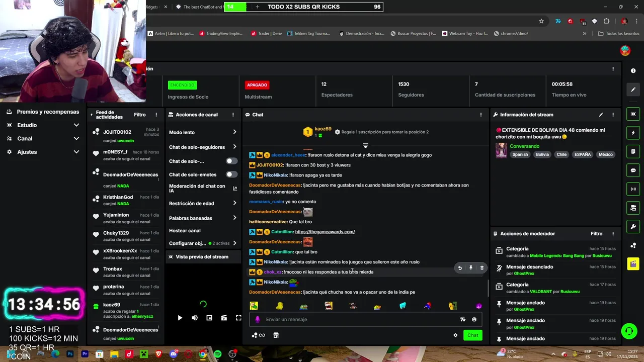Viewport: 644px width, 362px height.
Task: Delete the chok_xz message with trash icon
Action: [x=482, y=268]
